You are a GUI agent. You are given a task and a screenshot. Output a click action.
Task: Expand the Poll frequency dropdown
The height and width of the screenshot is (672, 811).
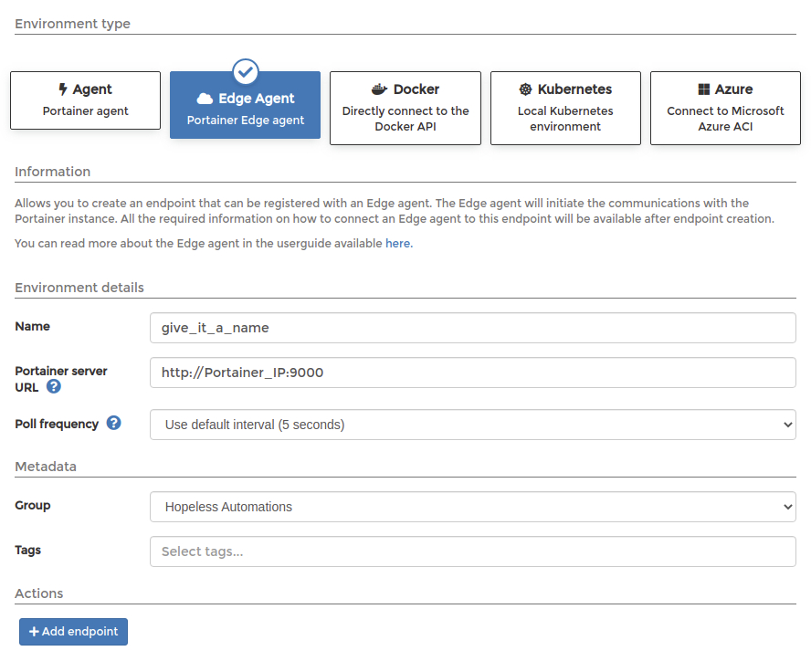coord(473,425)
